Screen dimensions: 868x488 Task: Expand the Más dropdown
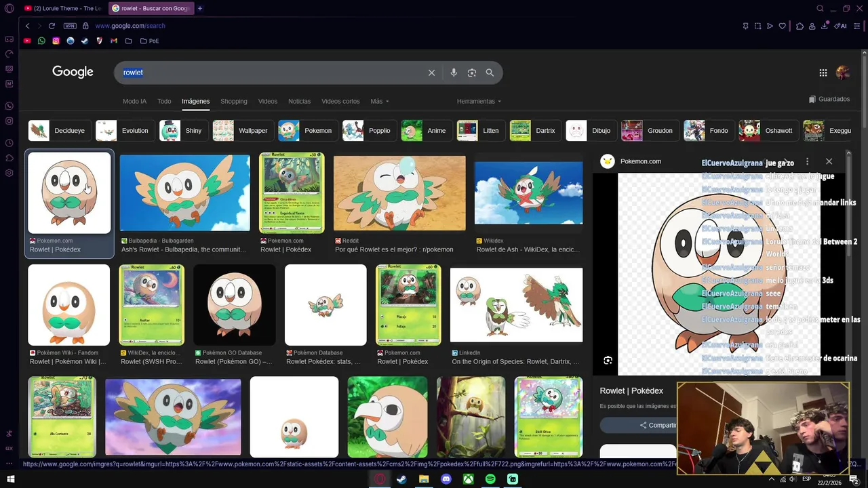(380, 101)
